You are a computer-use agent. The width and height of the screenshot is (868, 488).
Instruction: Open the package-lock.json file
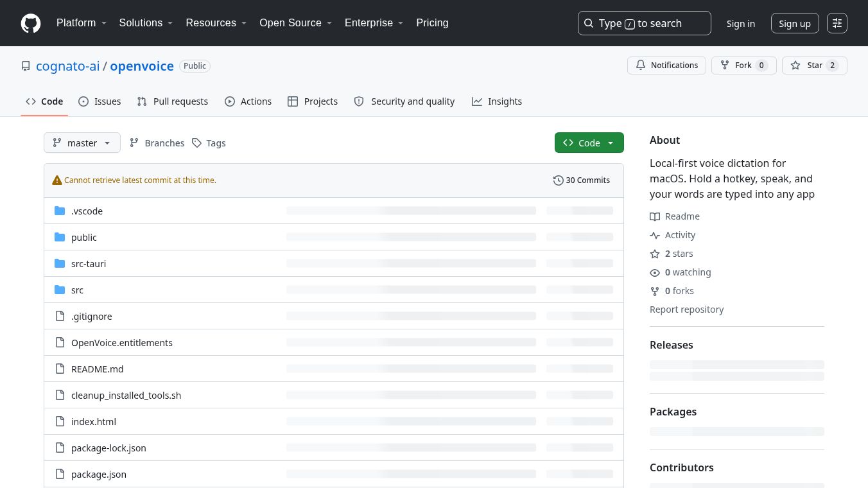click(x=108, y=448)
